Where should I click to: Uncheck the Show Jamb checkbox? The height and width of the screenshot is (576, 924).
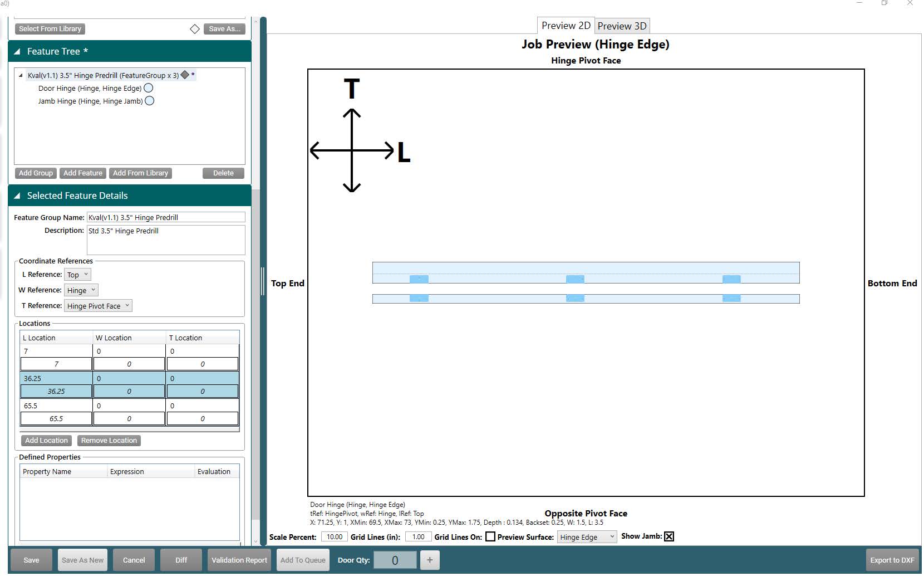coord(669,536)
